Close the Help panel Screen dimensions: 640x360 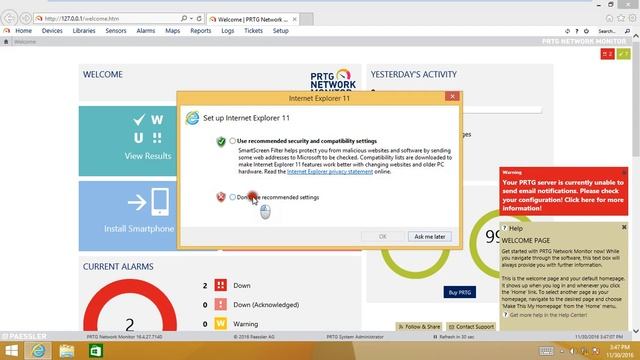(624, 227)
